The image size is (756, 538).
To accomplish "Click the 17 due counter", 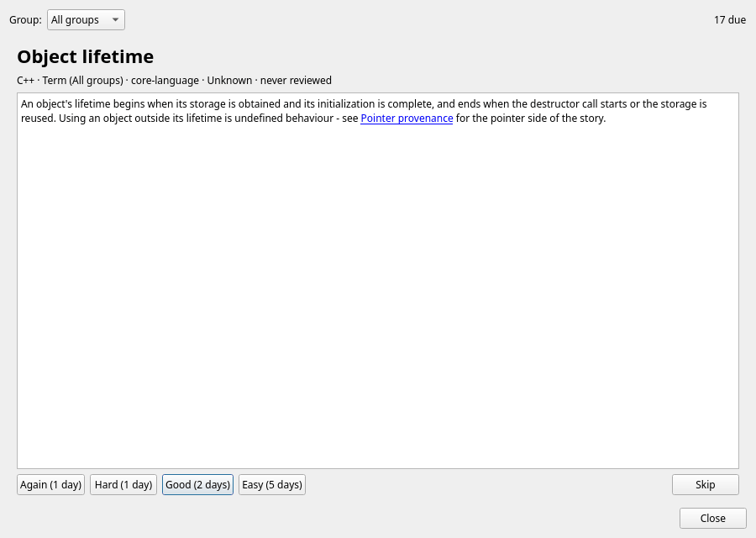I will click(730, 20).
